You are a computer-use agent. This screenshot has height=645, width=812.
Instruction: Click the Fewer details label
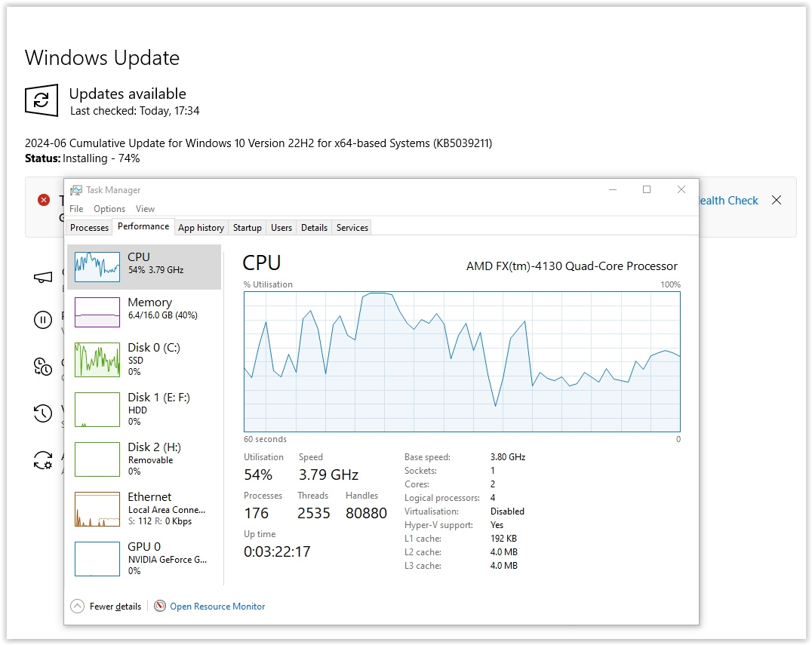coord(115,607)
